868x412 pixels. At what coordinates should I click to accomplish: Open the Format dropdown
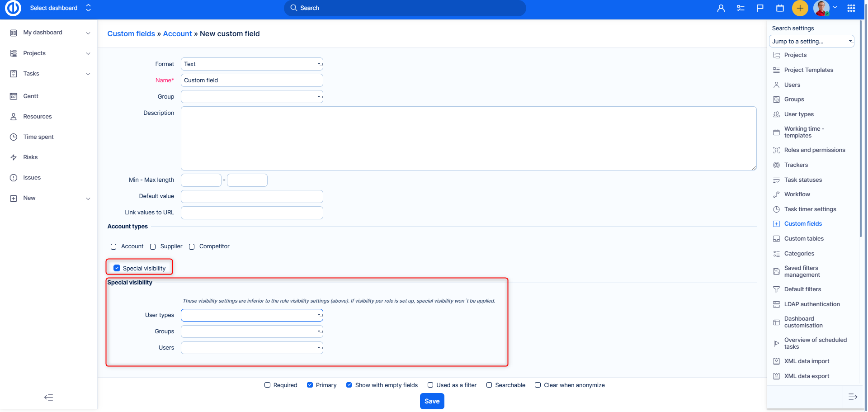(x=252, y=64)
